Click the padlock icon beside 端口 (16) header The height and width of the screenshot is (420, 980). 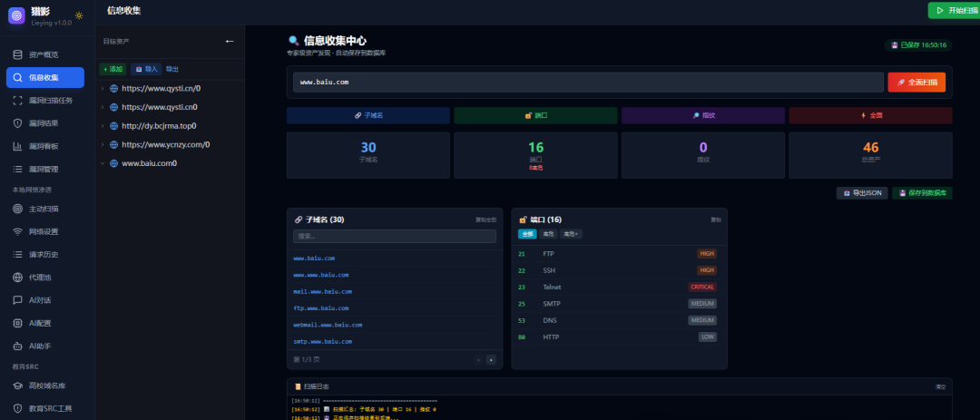[523, 220]
